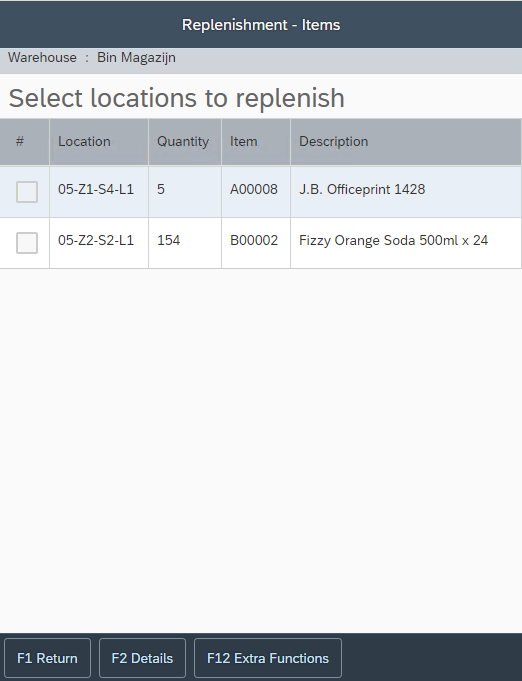Image resolution: width=522 pixels, height=681 pixels.
Task: Select location cell 05-Z2-S2-L1
Action: [99, 243]
